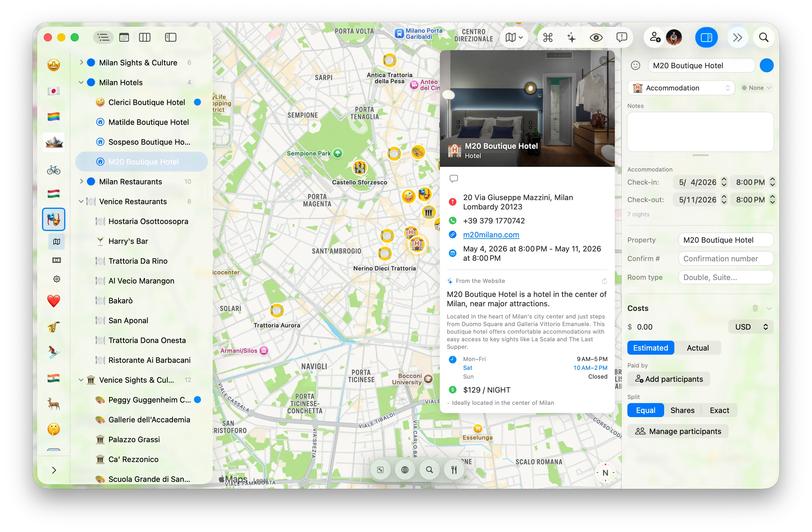Open the None status dropdown

[756, 88]
